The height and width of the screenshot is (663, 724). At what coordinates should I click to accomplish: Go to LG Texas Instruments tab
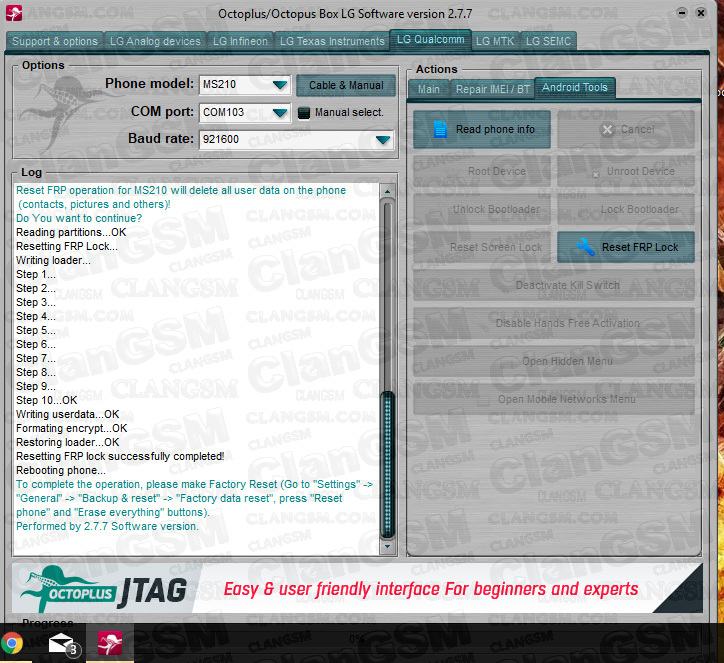click(x=332, y=41)
